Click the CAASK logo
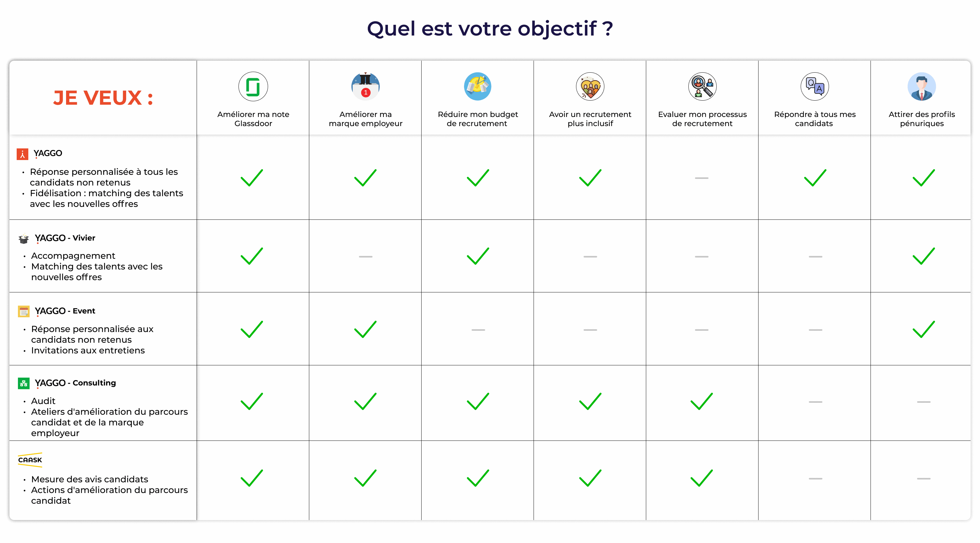This screenshot has width=980, height=543. point(30,460)
